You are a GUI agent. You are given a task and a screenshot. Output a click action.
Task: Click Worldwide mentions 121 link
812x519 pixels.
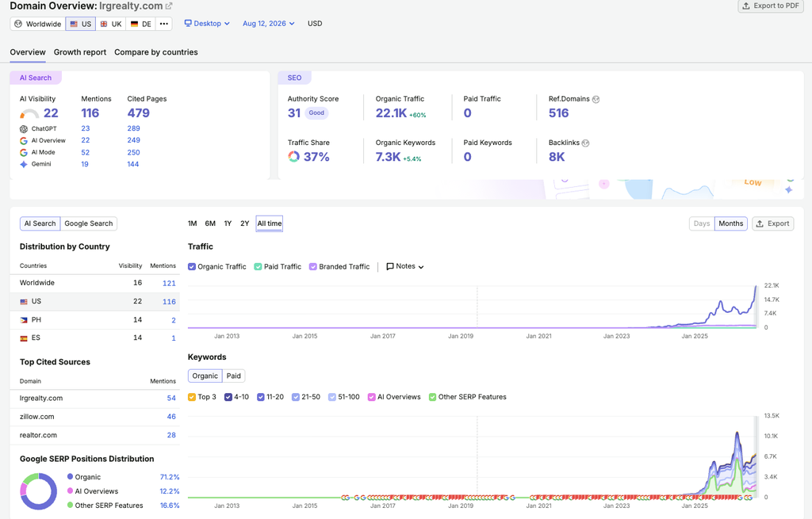click(x=169, y=283)
